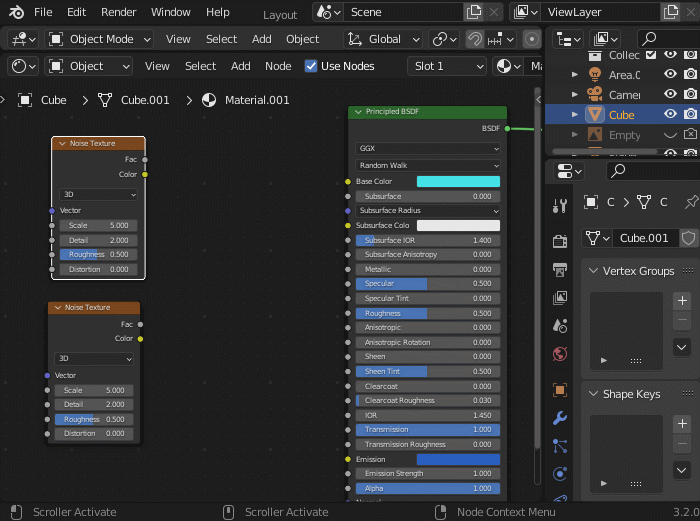Open the Modifiers (wrench) properties tab

point(560,418)
